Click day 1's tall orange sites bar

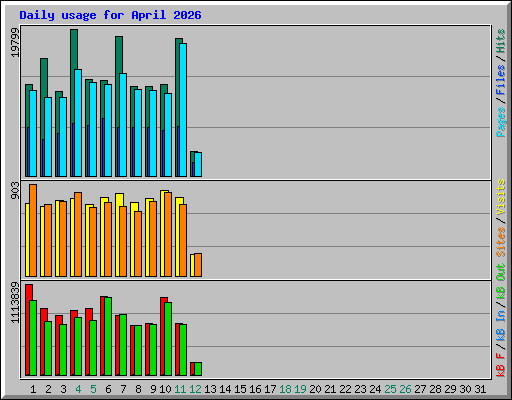click(33, 230)
